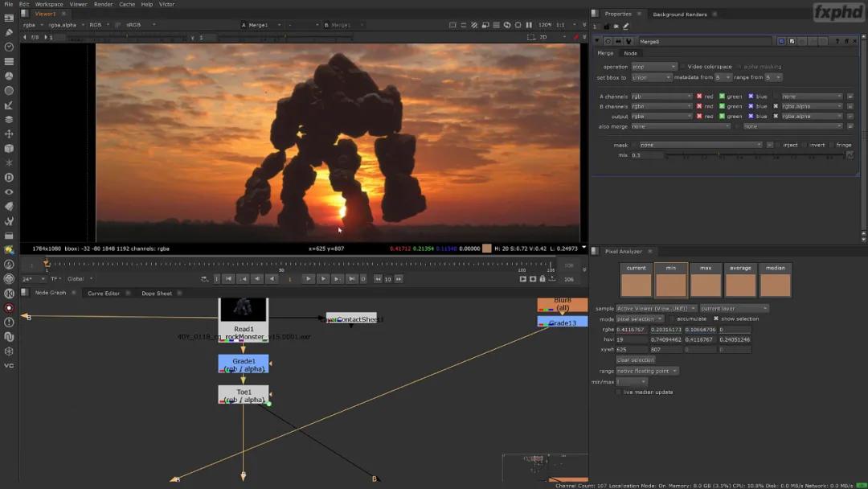
Task: Click the pencil icon in Properties toolbar
Action: click(626, 27)
